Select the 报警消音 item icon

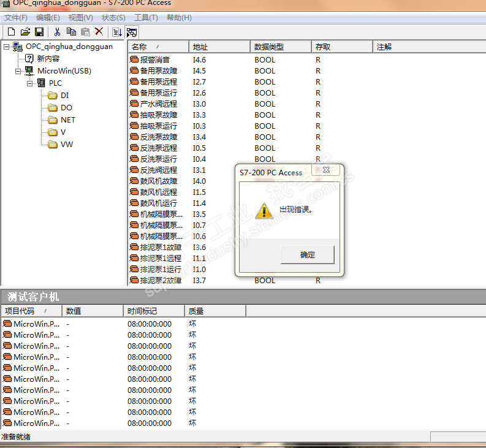pos(134,59)
